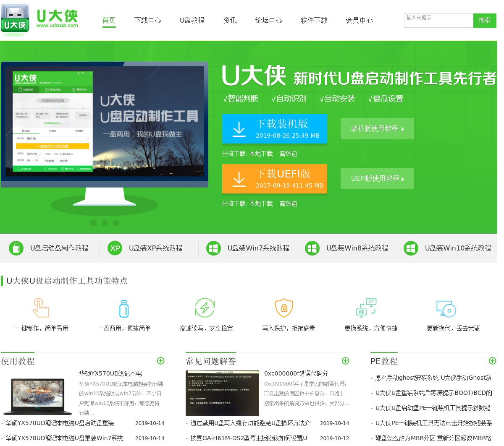Open UEFI版使用教程 button
The image size is (504, 446).
point(377,179)
